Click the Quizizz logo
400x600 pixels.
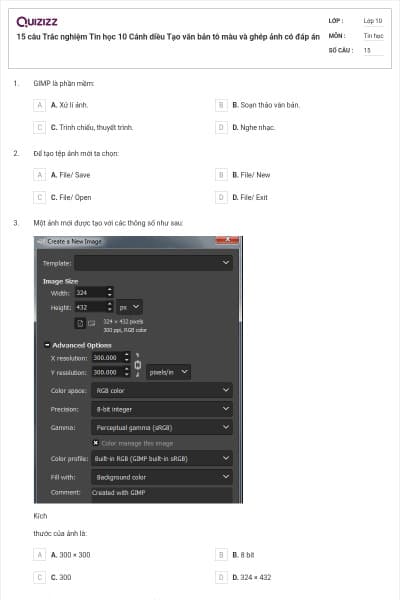click(x=37, y=22)
